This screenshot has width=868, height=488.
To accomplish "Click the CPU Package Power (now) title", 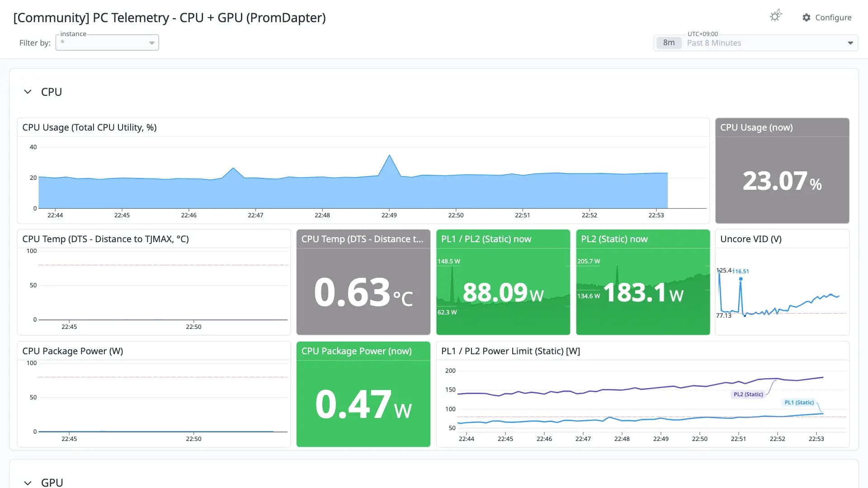I will pos(356,351).
